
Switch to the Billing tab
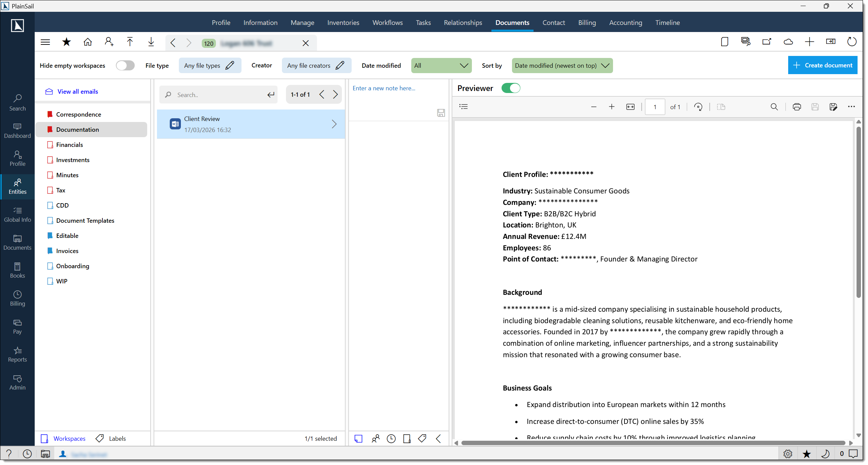pyautogui.click(x=587, y=23)
